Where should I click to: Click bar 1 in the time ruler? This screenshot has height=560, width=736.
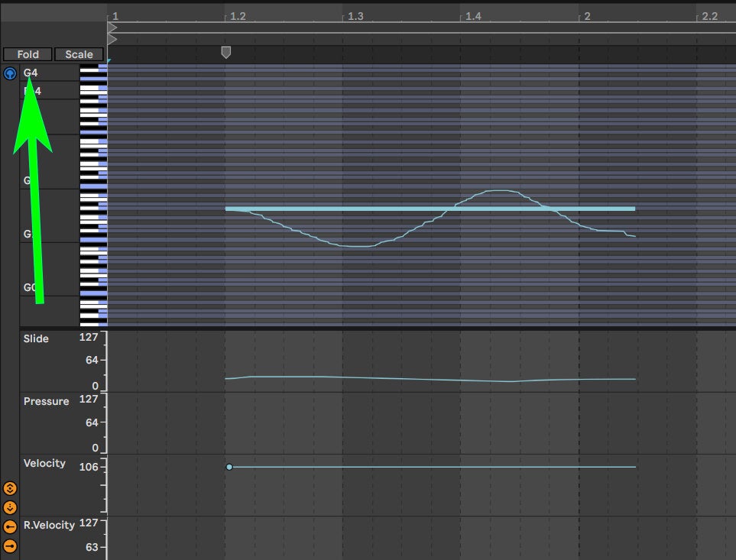point(115,16)
